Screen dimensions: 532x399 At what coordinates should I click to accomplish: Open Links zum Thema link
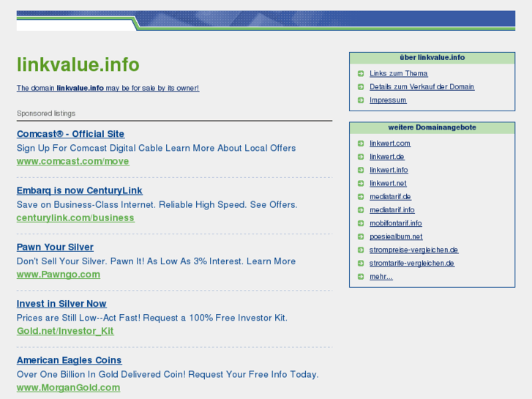tap(398, 73)
